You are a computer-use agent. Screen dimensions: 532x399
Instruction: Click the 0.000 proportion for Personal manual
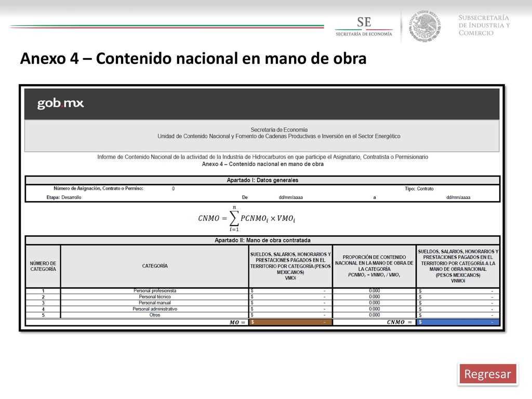pos(374,303)
